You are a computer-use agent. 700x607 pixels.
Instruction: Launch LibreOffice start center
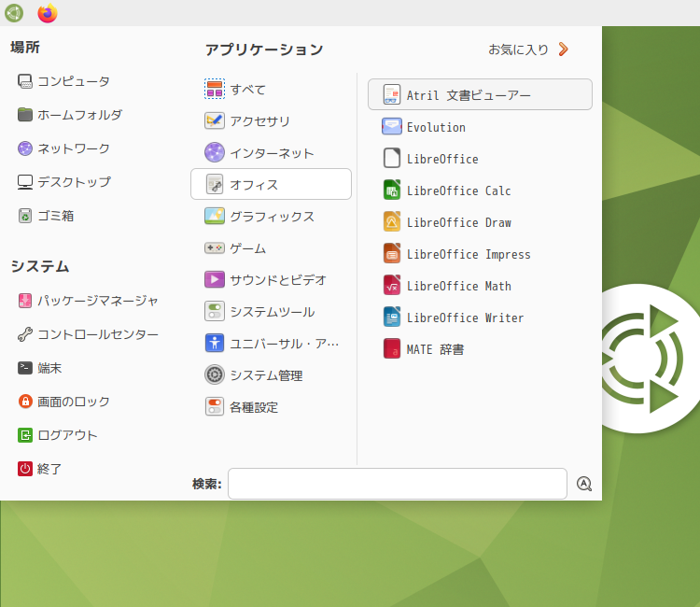coord(480,159)
